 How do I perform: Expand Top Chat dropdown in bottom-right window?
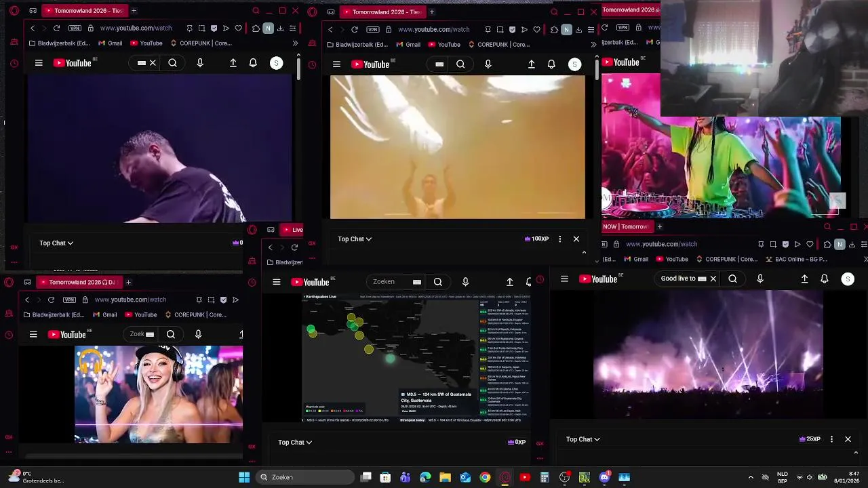click(583, 439)
